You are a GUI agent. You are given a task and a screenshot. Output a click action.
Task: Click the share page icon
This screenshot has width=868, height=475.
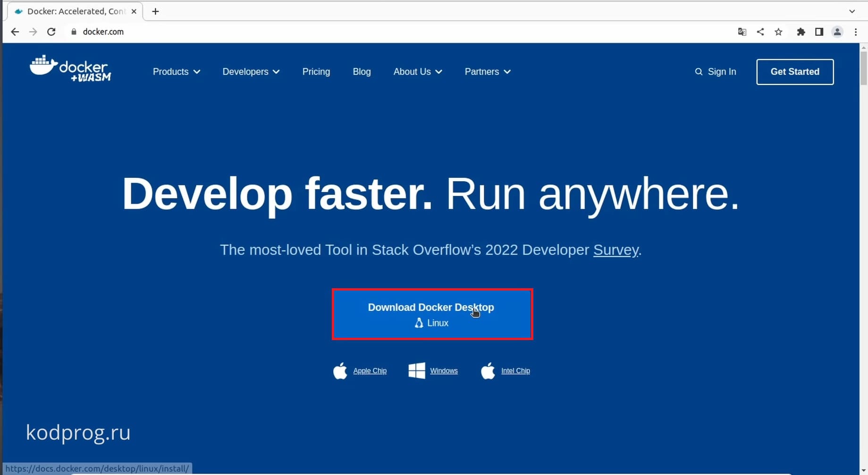pos(760,32)
